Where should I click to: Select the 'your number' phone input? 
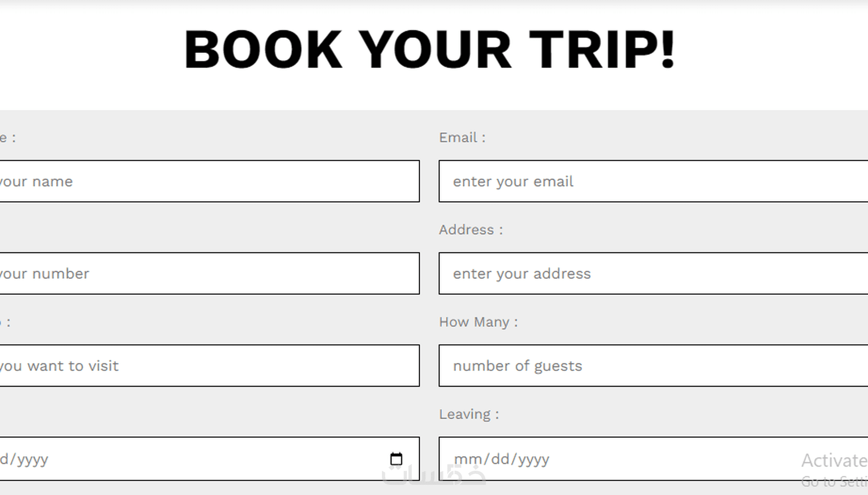click(209, 273)
